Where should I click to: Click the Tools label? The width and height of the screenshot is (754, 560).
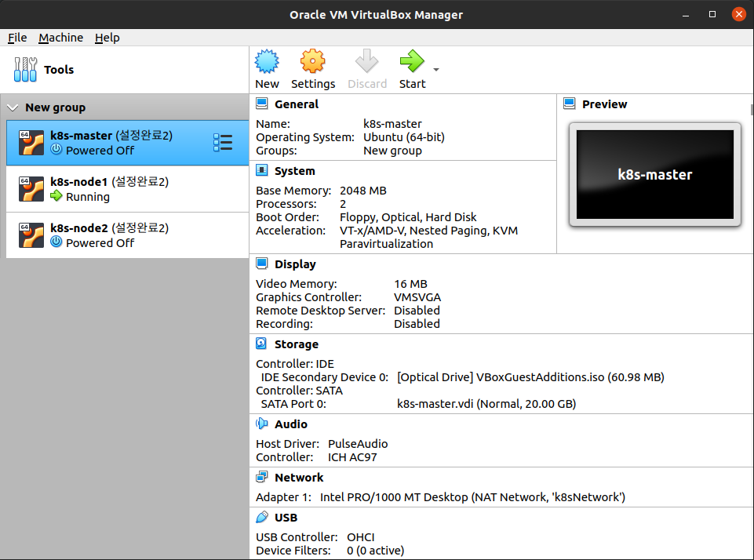pyautogui.click(x=59, y=70)
